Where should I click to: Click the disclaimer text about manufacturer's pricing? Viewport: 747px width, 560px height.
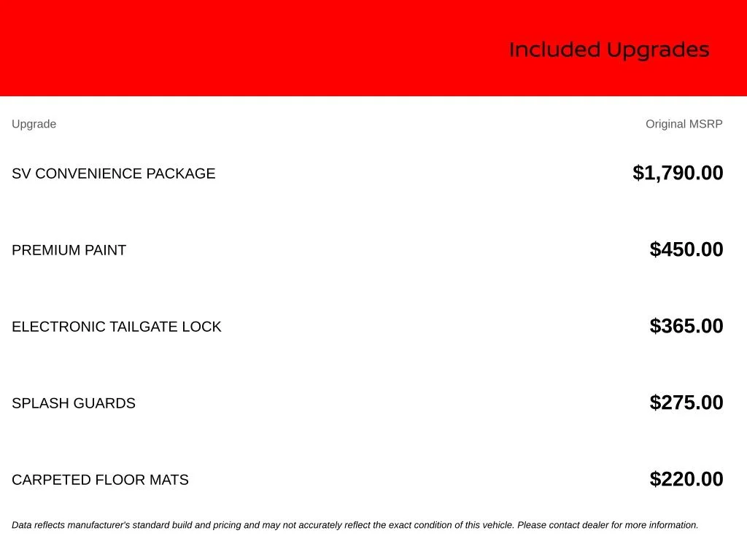pyautogui.click(x=355, y=525)
